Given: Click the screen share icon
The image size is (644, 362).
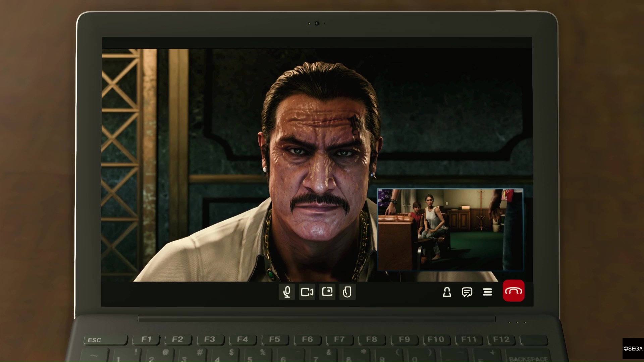Looking at the screenshot, I should point(327,292).
